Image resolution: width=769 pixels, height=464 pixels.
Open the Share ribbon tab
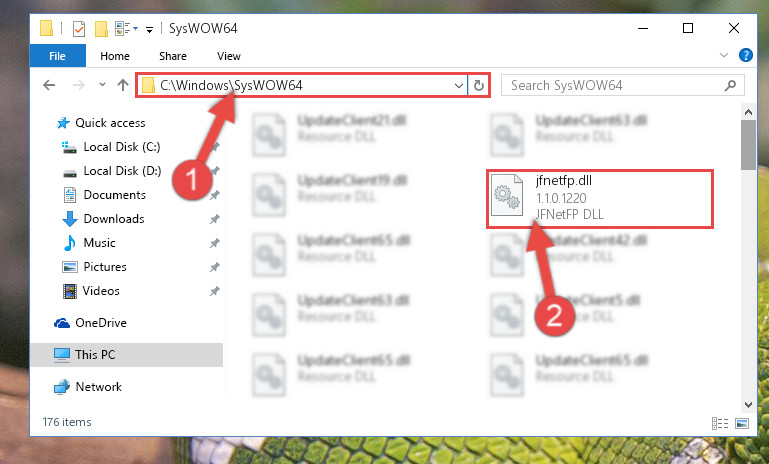[x=173, y=56]
